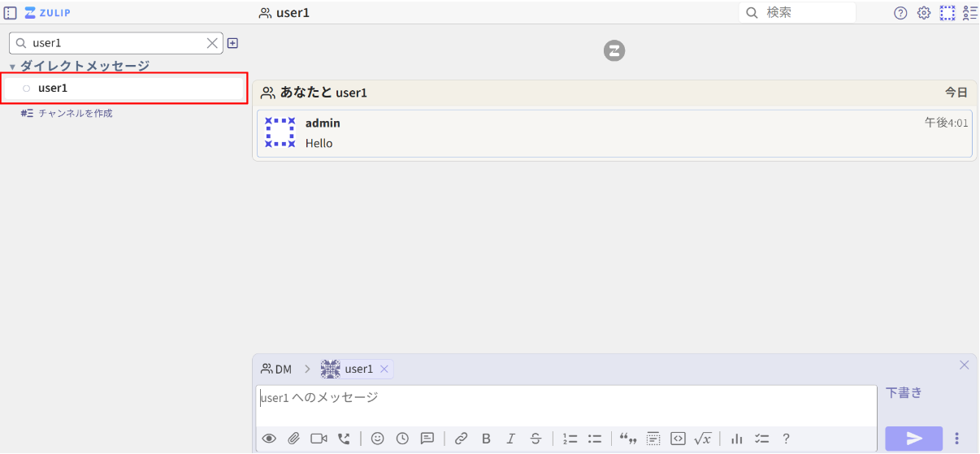Insert a code block

(x=678, y=439)
